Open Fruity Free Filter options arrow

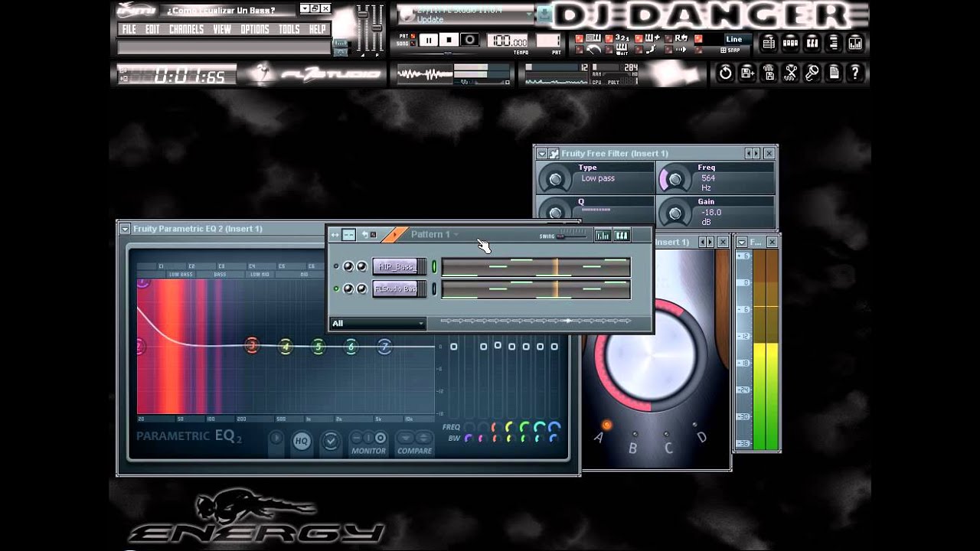pyautogui.click(x=541, y=154)
